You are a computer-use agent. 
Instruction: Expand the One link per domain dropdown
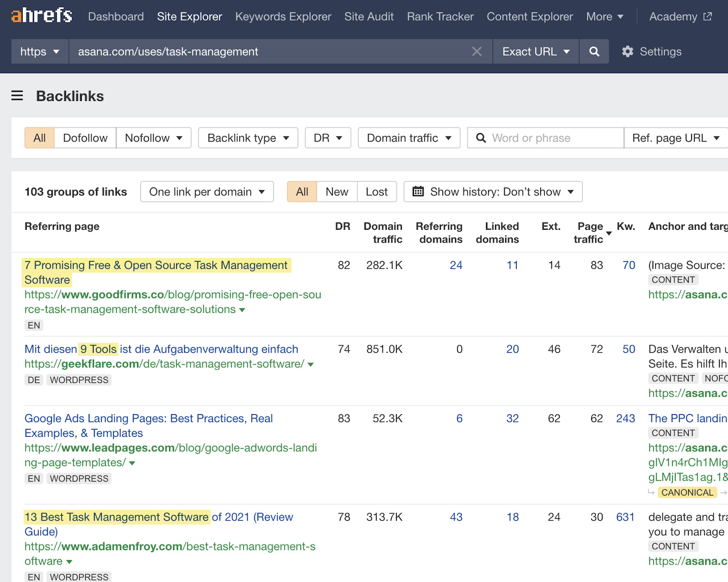coord(206,192)
